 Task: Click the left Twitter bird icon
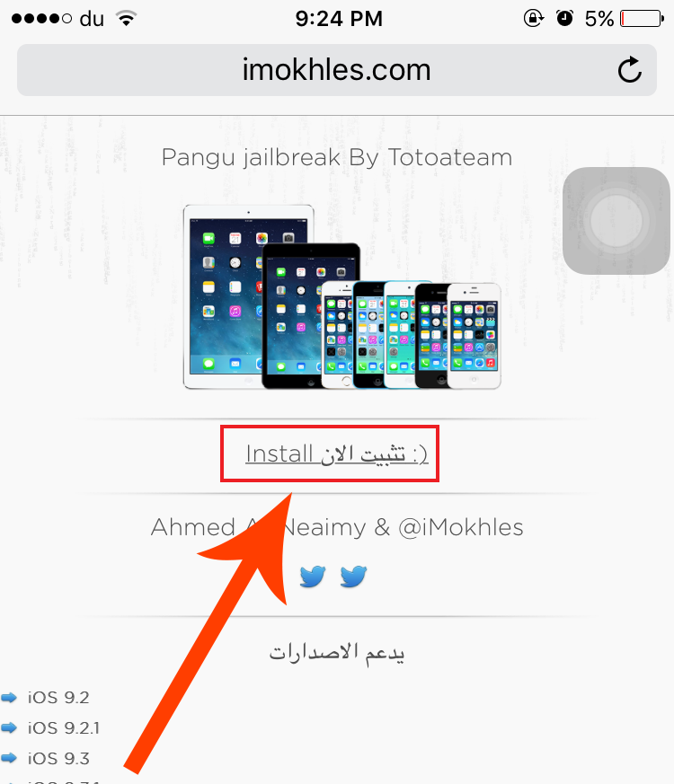(x=313, y=577)
